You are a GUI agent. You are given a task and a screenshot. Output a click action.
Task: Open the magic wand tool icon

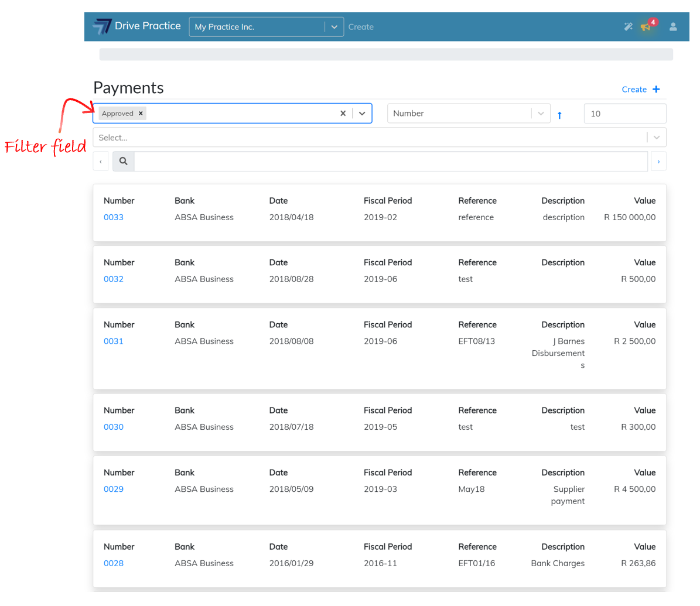(x=628, y=27)
